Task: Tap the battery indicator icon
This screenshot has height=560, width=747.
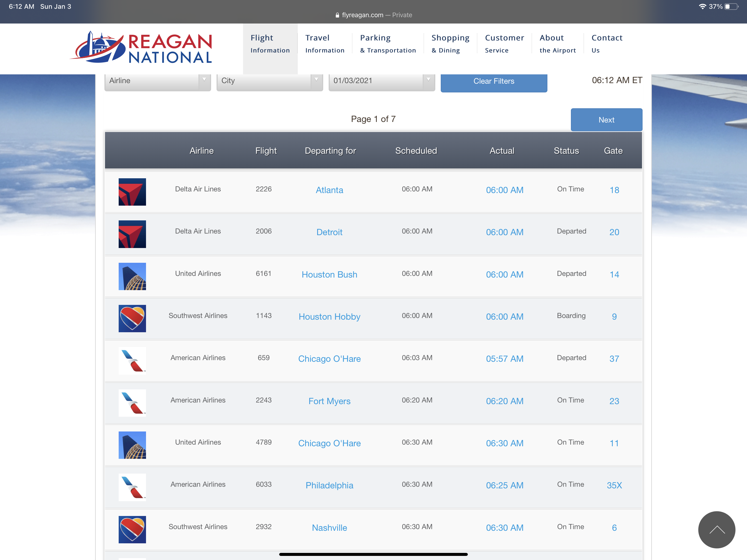Action: 731,6
